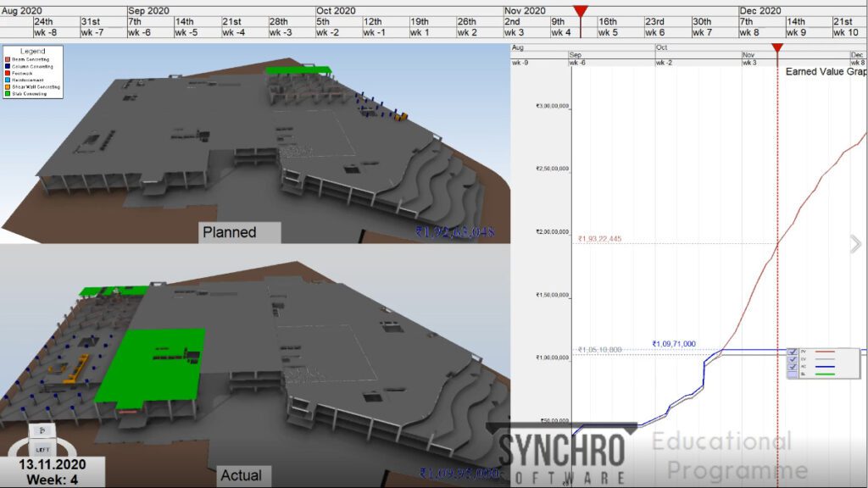
Task: Enable the BL line checkbox
Action: tap(792, 374)
